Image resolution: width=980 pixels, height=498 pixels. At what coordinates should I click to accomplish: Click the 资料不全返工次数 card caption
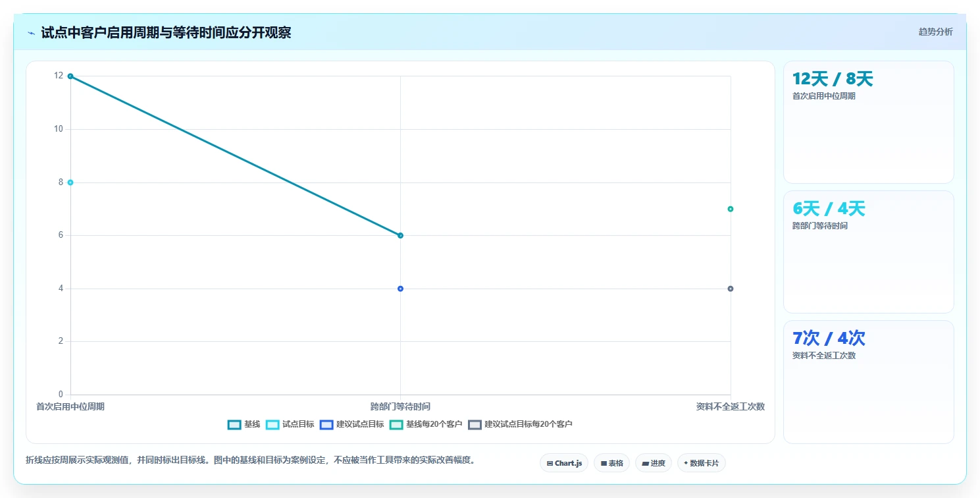coord(824,356)
